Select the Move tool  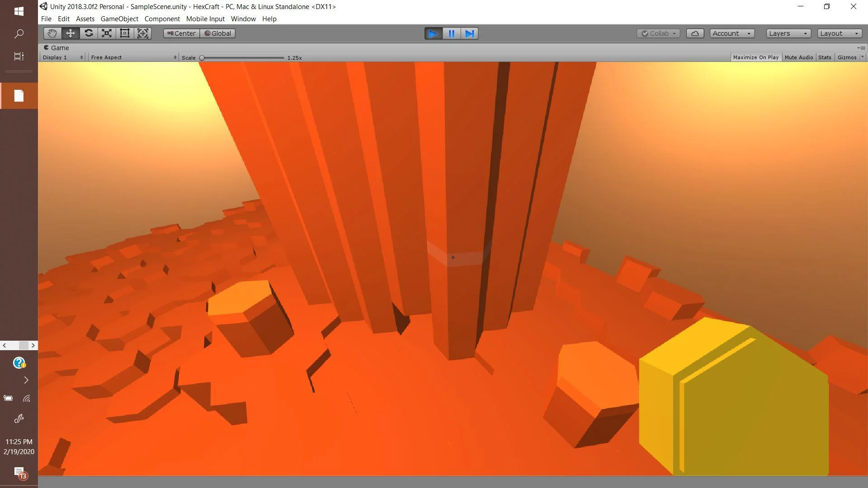click(71, 33)
